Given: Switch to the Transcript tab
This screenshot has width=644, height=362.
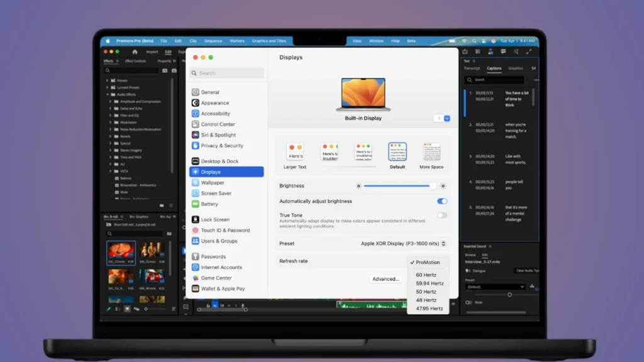Looking at the screenshot, I should point(472,69).
